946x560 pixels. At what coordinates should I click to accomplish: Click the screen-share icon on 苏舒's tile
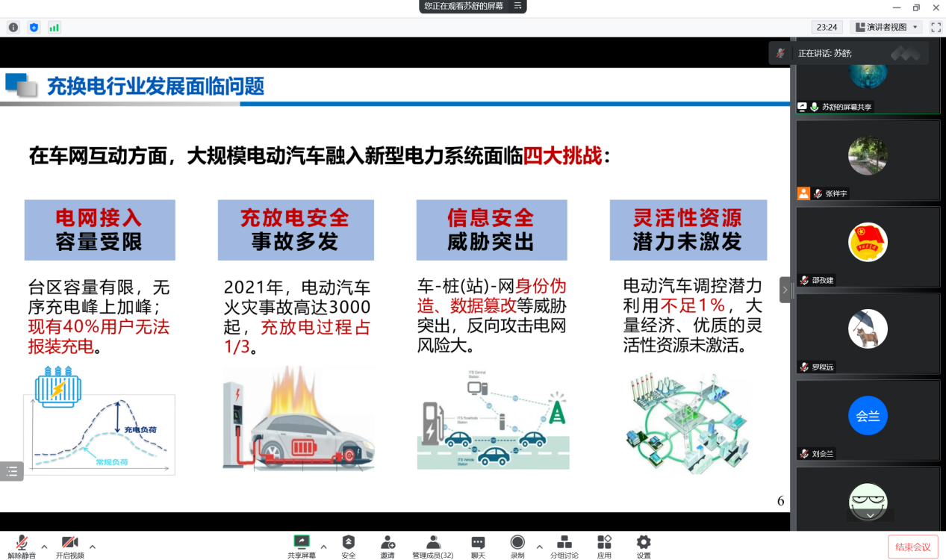pos(803,107)
